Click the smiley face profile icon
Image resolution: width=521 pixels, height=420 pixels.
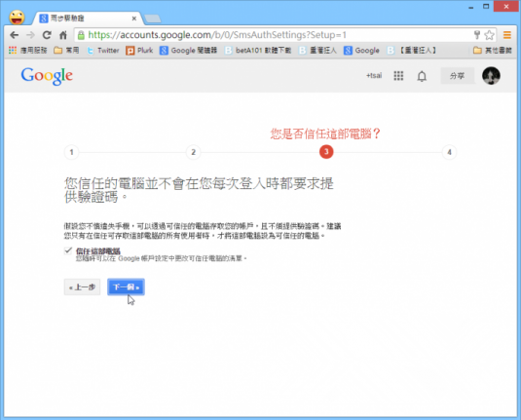(x=17, y=18)
